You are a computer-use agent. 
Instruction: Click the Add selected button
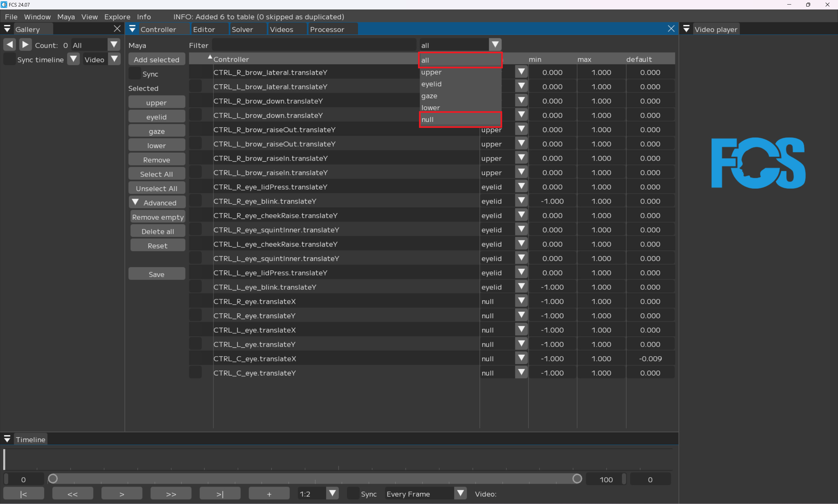[x=156, y=60]
